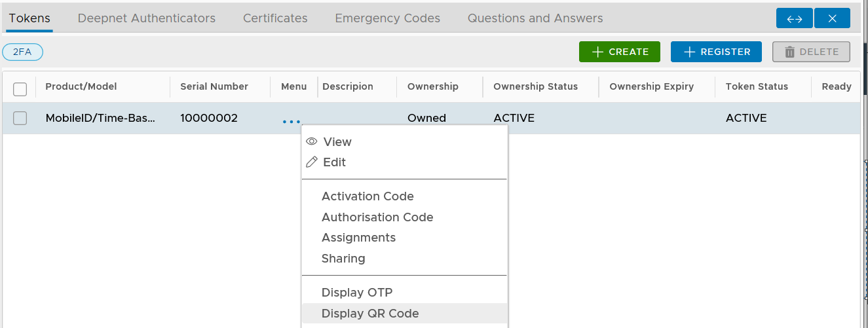Sort by Serial Number column header
The height and width of the screenshot is (328, 868).
[x=214, y=86]
